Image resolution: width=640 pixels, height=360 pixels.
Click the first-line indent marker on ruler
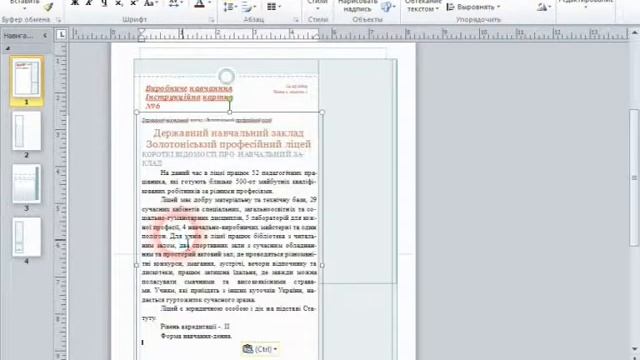pos(142,31)
